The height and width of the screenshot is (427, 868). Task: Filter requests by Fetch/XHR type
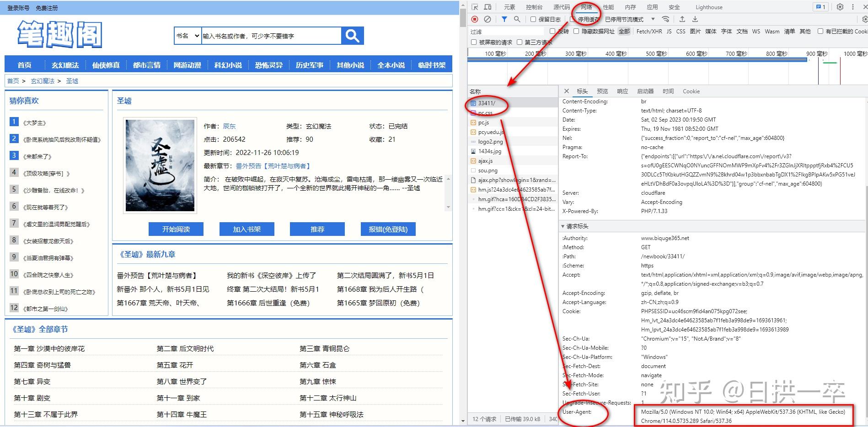click(649, 31)
